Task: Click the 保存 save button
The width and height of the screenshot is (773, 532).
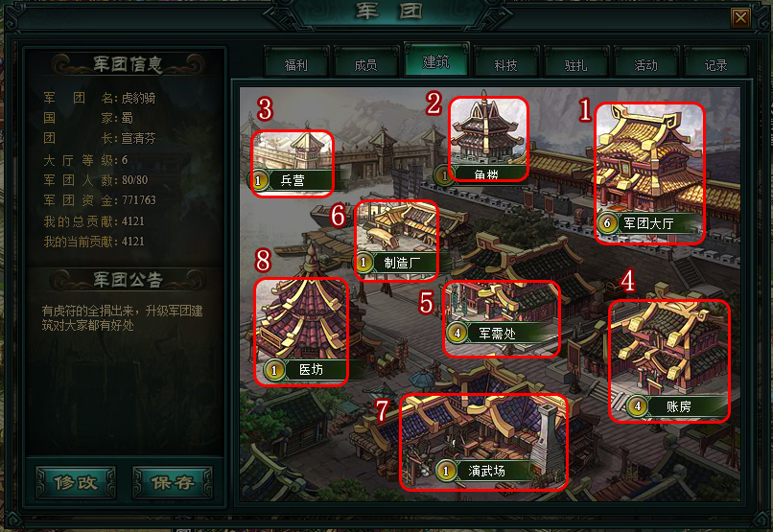Action: point(173,483)
